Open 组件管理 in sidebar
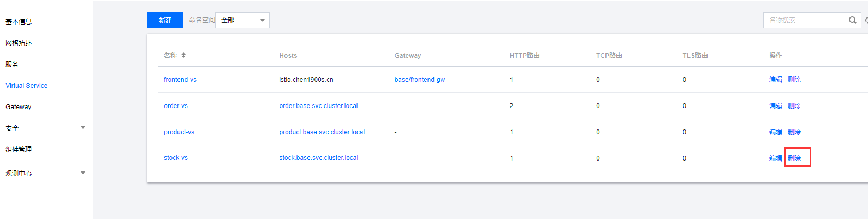The height and width of the screenshot is (219, 868). (x=19, y=150)
